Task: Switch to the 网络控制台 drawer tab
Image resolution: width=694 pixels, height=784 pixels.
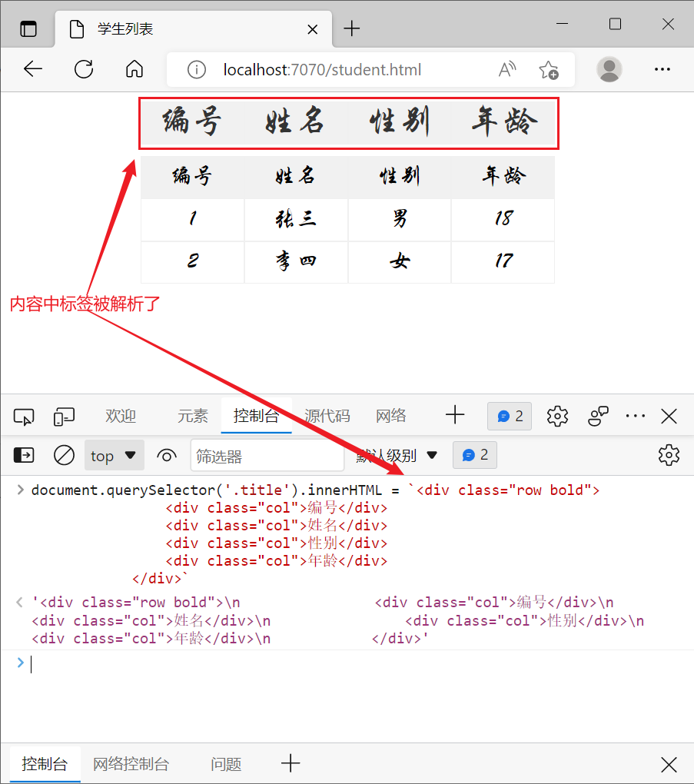Action: pos(131,764)
